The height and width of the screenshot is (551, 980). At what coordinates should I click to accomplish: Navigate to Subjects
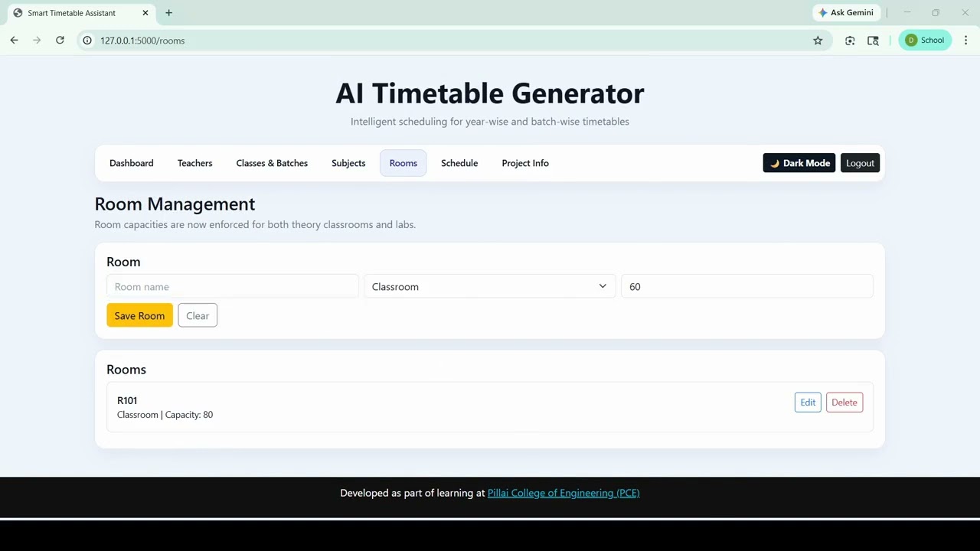[x=348, y=163]
